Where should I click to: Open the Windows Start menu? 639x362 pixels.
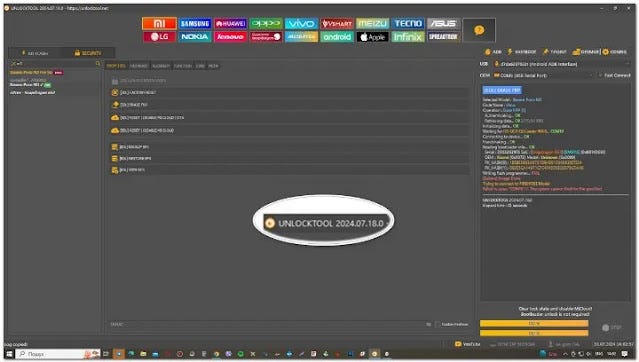click(x=9, y=354)
